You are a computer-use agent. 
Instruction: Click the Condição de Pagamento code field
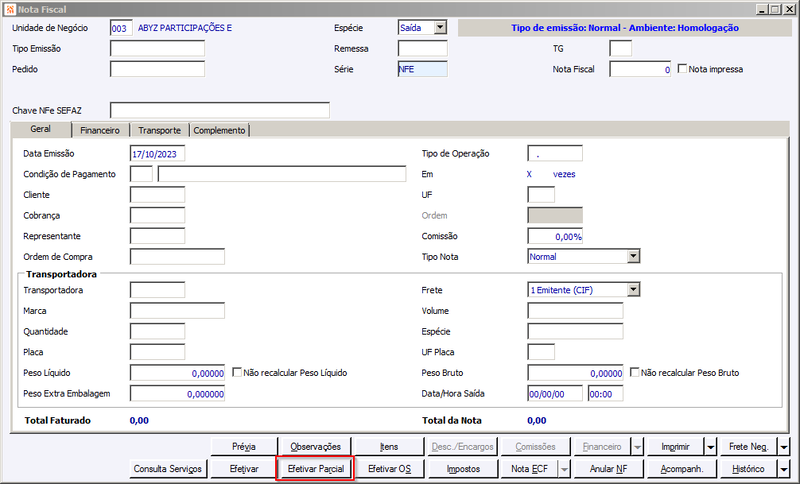click(x=141, y=174)
